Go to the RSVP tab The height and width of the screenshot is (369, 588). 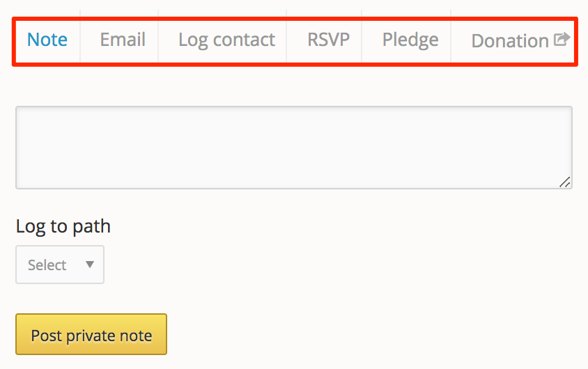coord(328,40)
